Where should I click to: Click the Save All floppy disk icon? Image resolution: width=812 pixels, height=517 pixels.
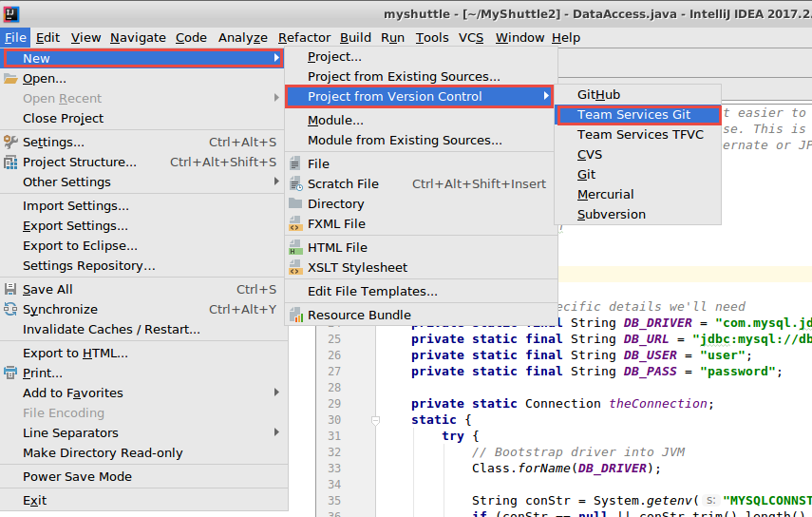10,289
